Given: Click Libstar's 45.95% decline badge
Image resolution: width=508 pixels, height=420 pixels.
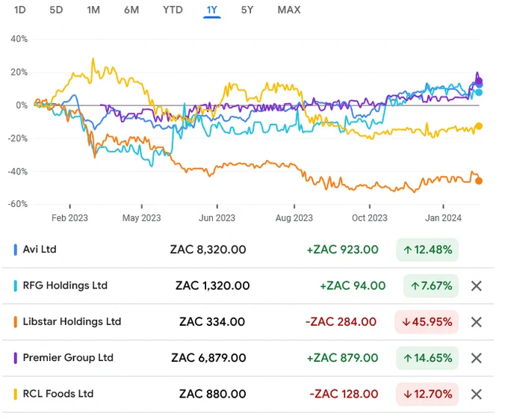Looking at the screenshot, I should 427,322.
